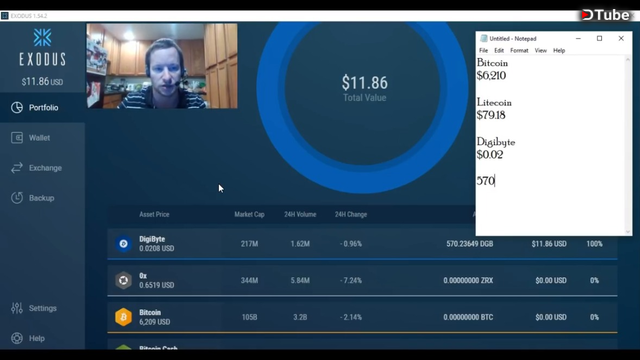640x360 pixels.
Task: Click the 0x asset name
Action: tap(143, 276)
